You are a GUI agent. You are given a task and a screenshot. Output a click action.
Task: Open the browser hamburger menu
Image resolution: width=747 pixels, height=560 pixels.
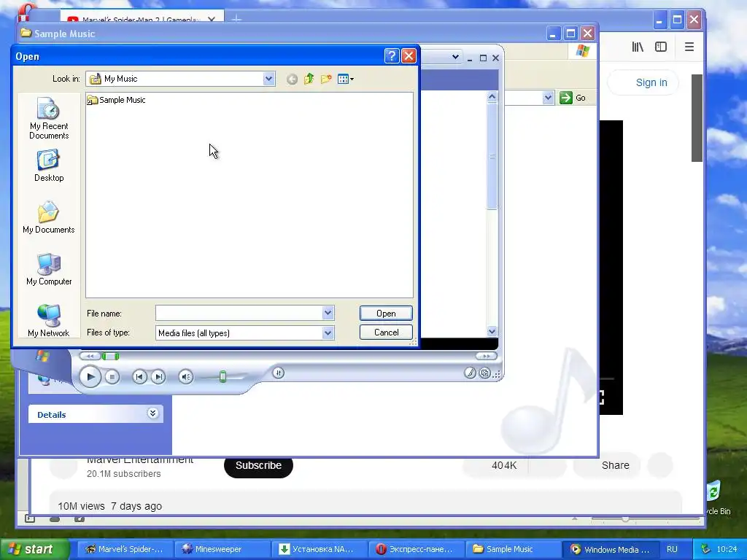[x=689, y=47]
